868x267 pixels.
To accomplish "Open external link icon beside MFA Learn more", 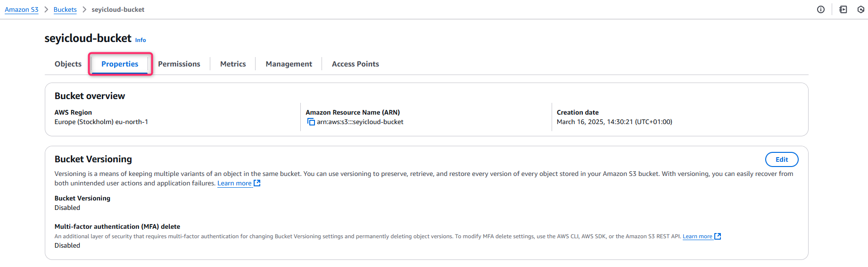I will click(x=718, y=236).
